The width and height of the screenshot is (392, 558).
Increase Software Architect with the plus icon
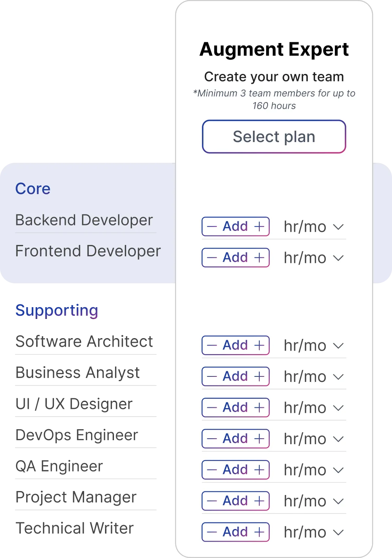259,346
